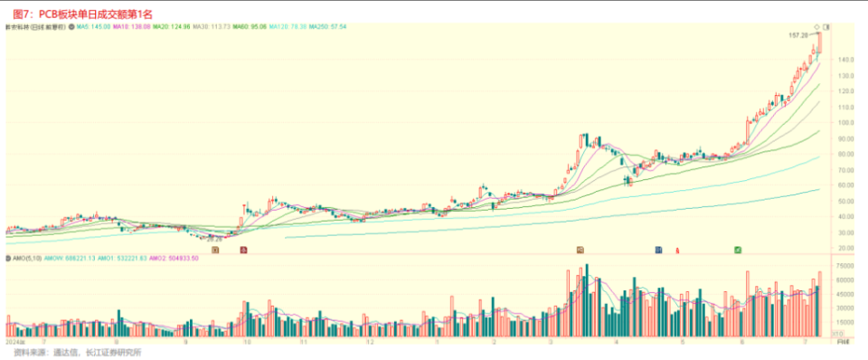Viewport: 868px width, 360px height.
Task: Click the diamond icon above the price axis
Action: coord(816,26)
